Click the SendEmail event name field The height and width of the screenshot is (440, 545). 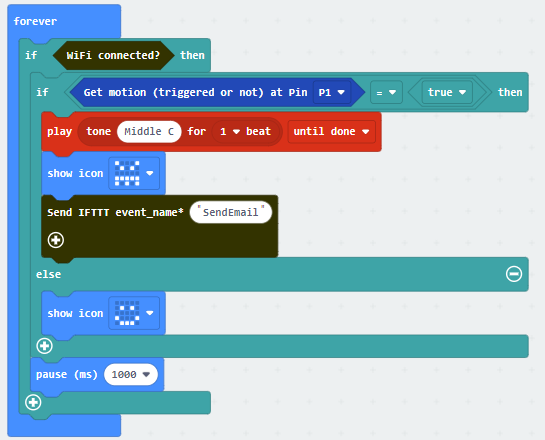click(x=231, y=212)
